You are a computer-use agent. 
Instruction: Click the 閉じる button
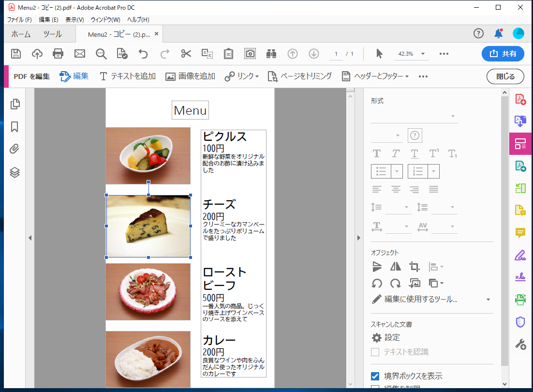pyautogui.click(x=505, y=76)
